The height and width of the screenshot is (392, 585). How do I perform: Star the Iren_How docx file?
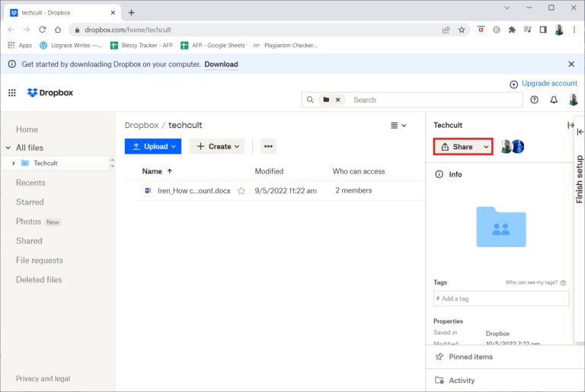click(241, 191)
